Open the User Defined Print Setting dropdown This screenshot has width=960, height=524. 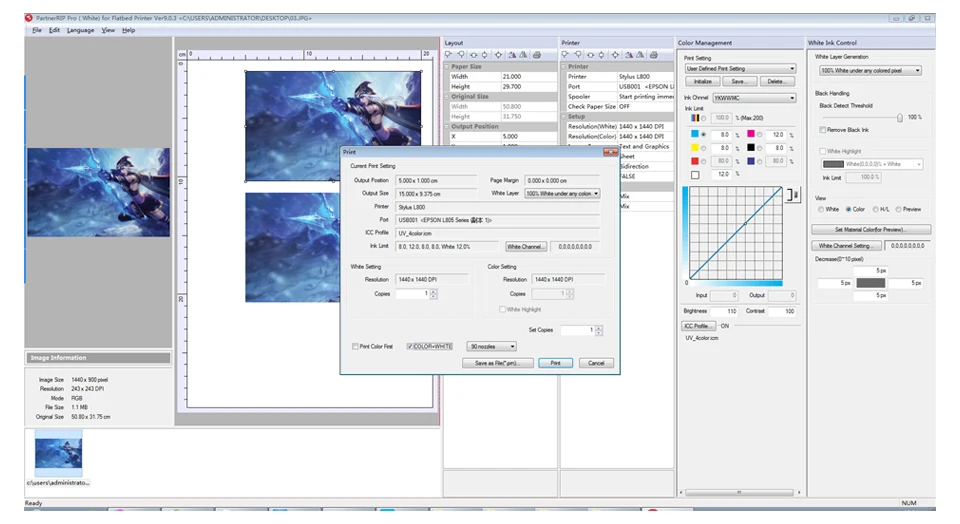tap(739, 69)
